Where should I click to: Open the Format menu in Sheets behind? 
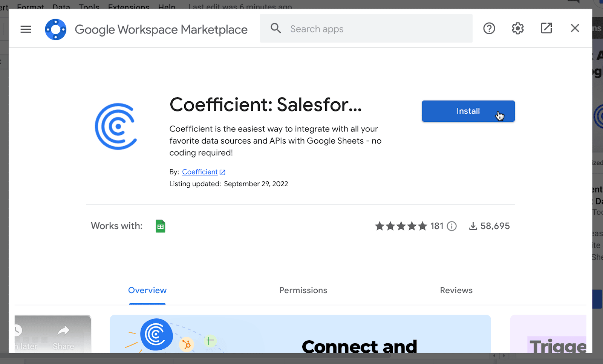click(x=30, y=6)
